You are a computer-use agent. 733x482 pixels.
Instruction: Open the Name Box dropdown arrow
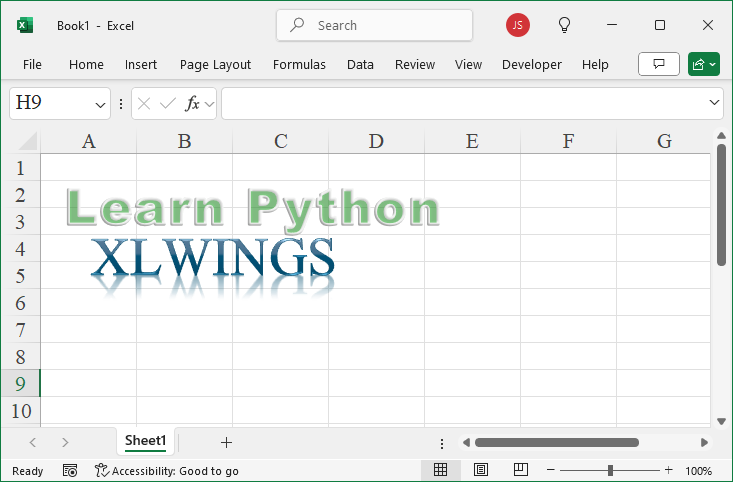pyautogui.click(x=100, y=105)
